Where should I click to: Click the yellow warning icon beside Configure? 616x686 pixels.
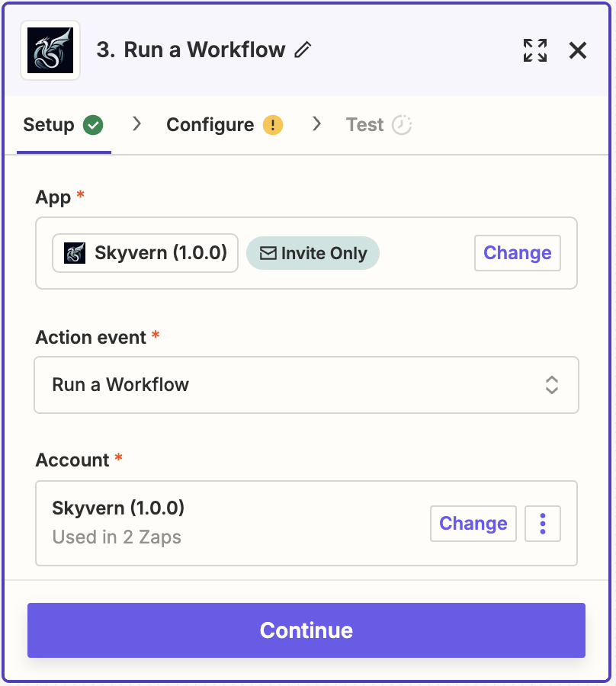(273, 125)
